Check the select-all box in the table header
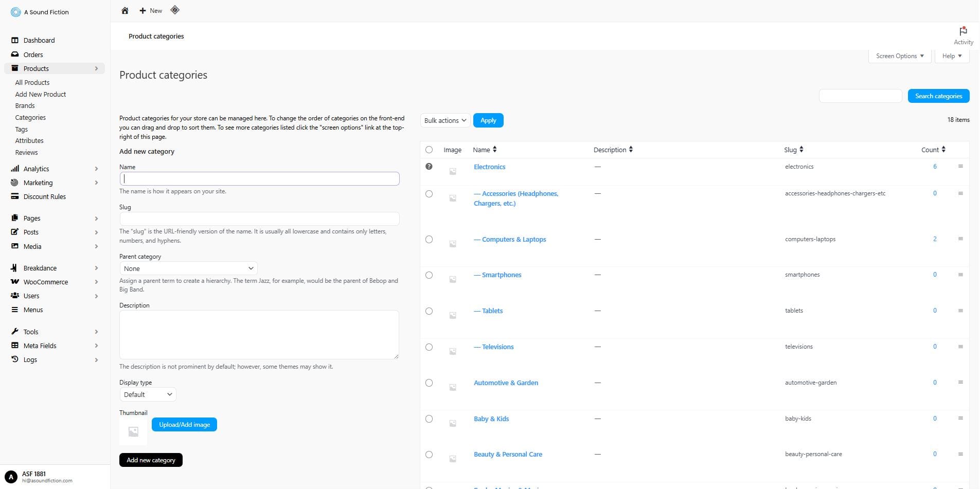Viewport: 980px width, 489px height. pos(429,150)
